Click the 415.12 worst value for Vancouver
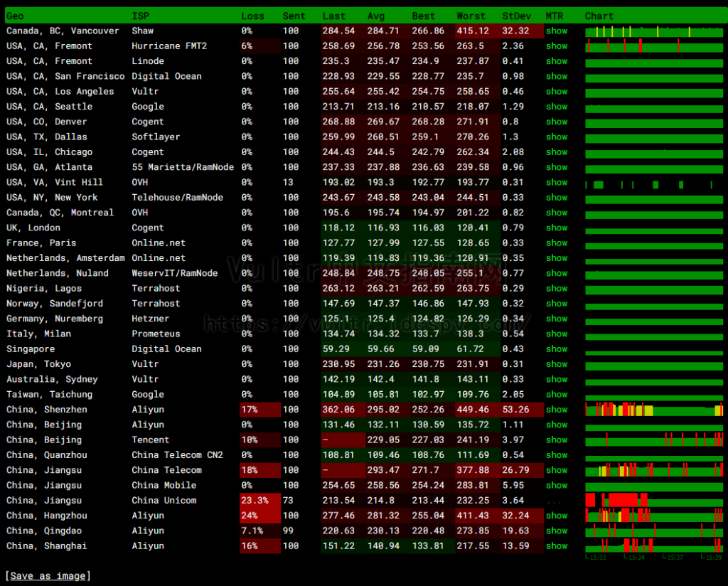Image resolution: width=728 pixels, height=586 pixels. [473, 31]
